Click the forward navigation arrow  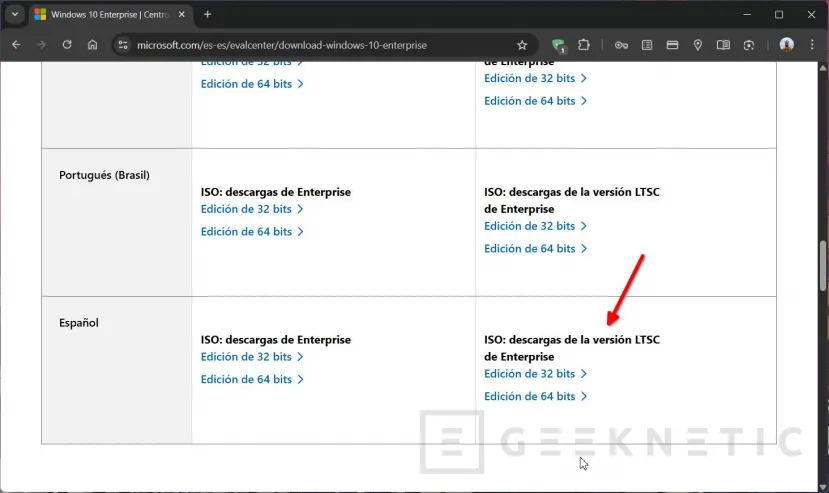(41, 45)
